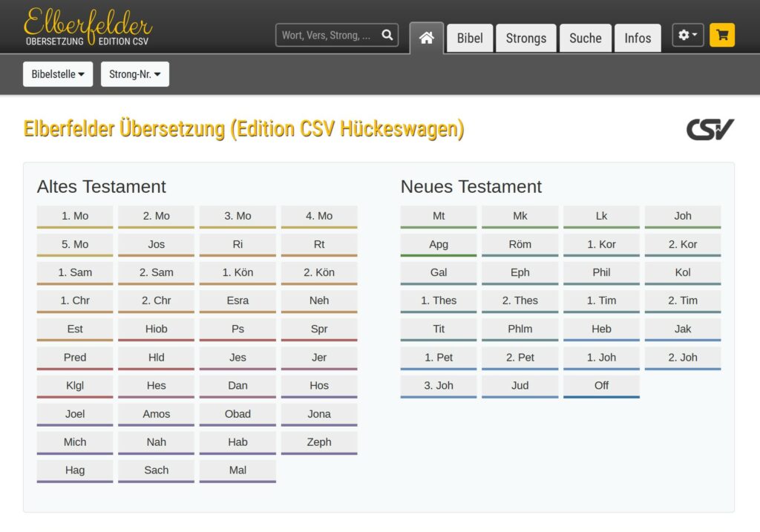Screen dimensions: 760x532
Task: Go to the home tab icon
Action: pyautogui.click(x=427, y=38)
